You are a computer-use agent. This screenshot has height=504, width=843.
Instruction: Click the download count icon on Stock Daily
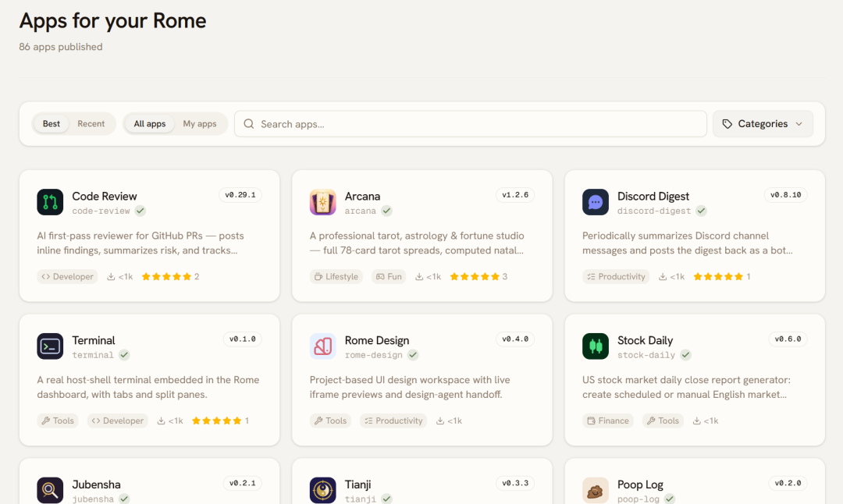point(696,421)
